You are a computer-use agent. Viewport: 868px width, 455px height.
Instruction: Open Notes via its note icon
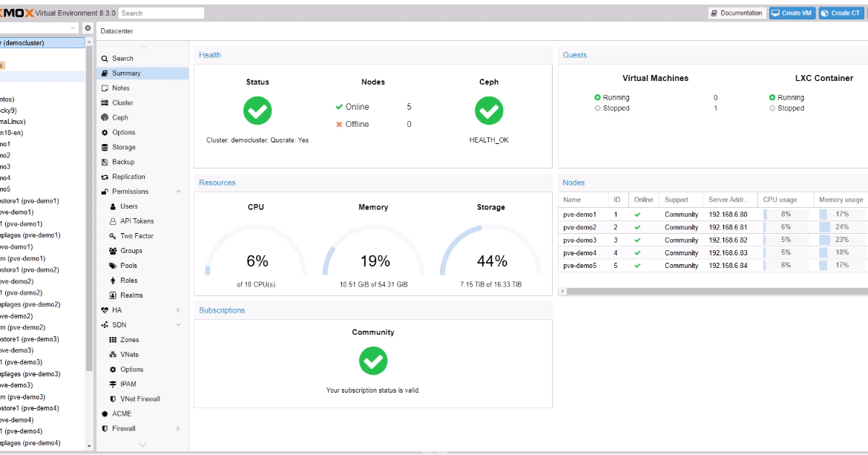(x=105, y=88)
